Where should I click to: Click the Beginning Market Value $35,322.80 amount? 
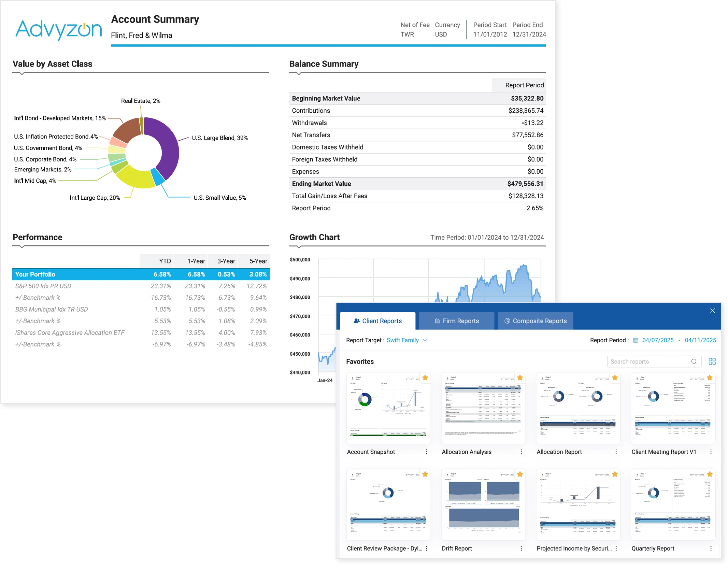click(x=527, y=98)
